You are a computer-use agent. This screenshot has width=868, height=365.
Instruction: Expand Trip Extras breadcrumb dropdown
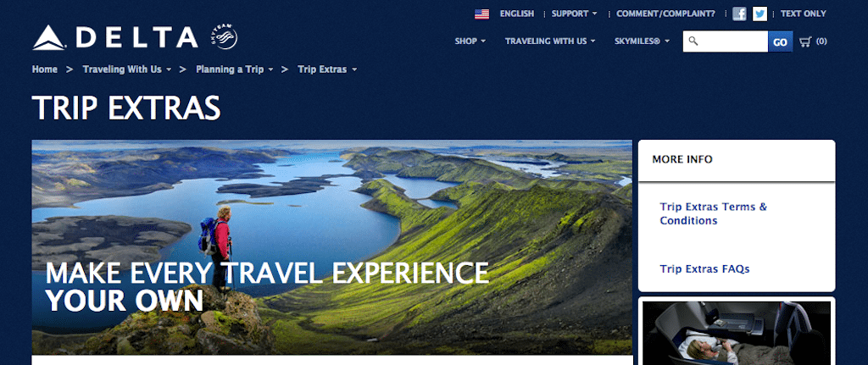click(x=327, y=69)
